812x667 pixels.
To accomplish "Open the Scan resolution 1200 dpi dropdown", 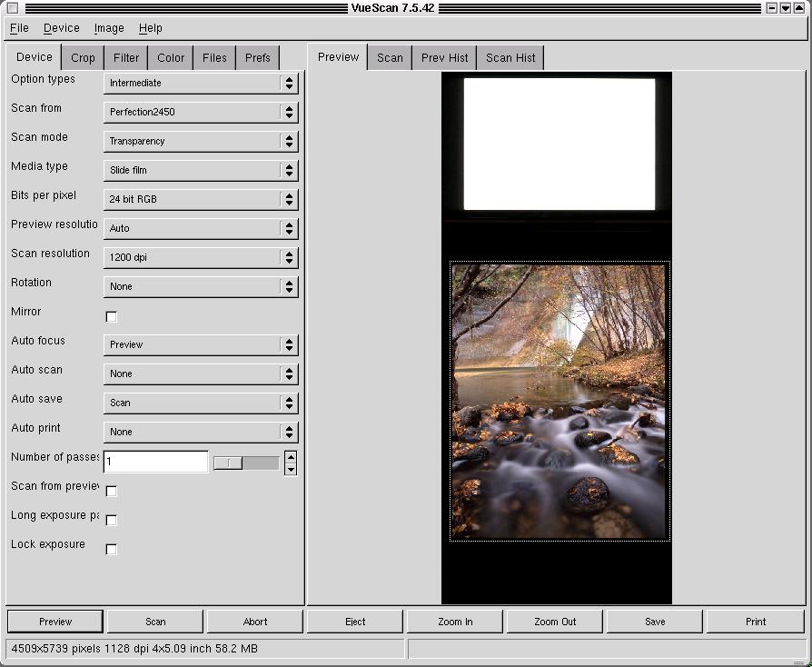I will (x=200, y=257).
